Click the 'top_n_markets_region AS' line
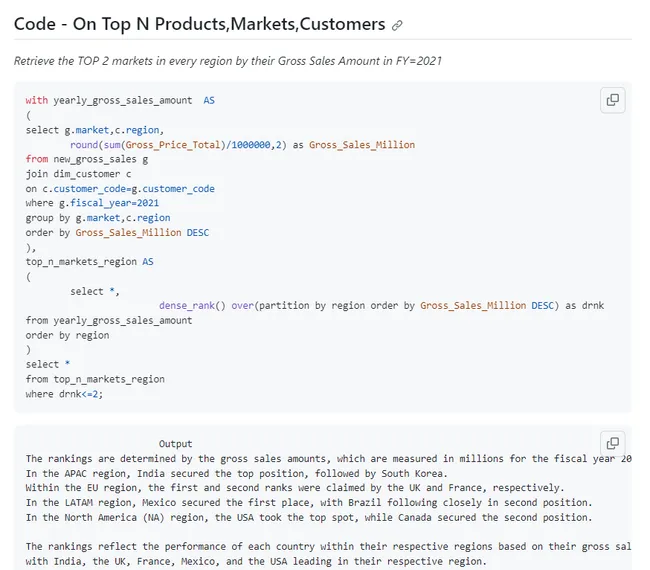The height and width of the screenshot is (570, 650). pos(90,262)
